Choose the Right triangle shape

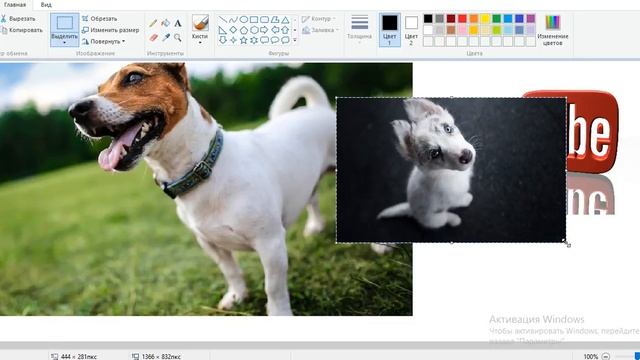click(222, 30)
